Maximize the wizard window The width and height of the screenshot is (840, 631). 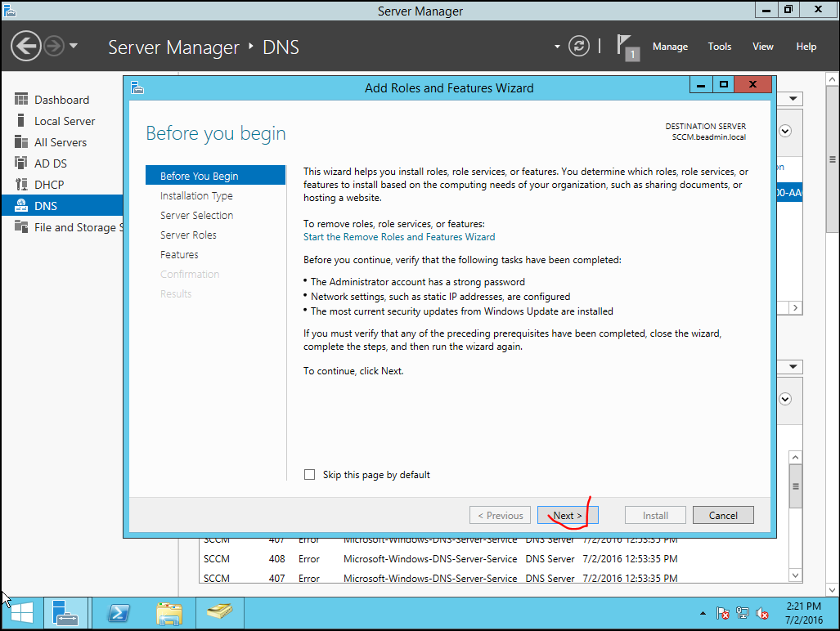(723, 84)
